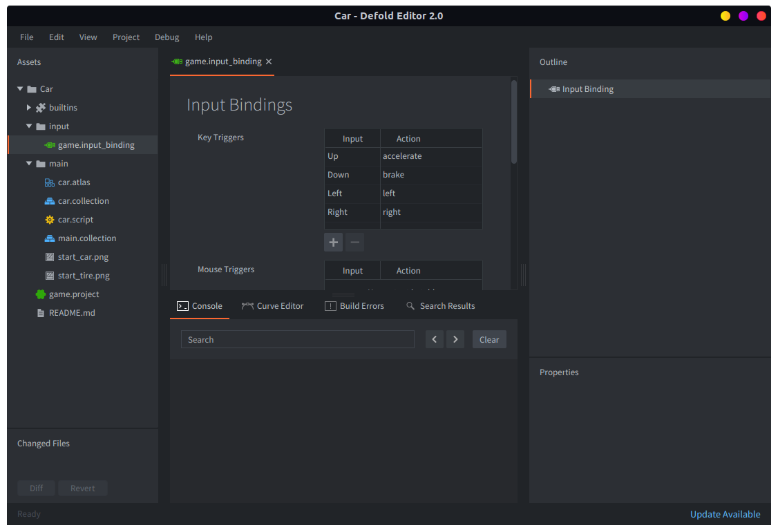This screenshot has height=532, width=778.
Task: Click the Input Binding icon in Outline
Action: tap(554, 89)
